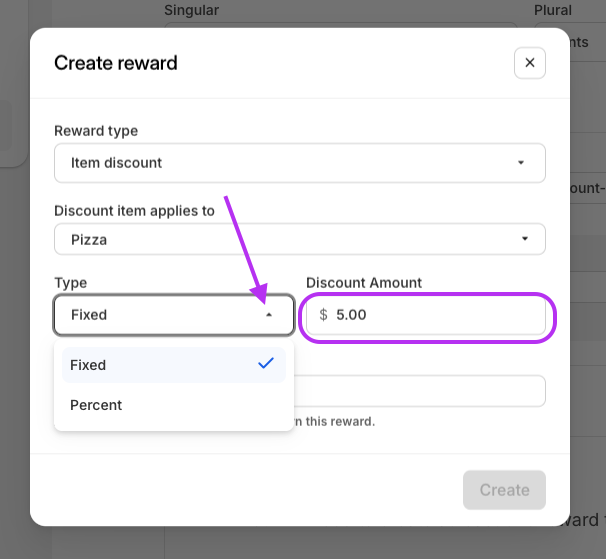The width and height of the screenshot is (606, 559).
Task: Click the Create reward dialog title
Action: [x=116, y=63]
